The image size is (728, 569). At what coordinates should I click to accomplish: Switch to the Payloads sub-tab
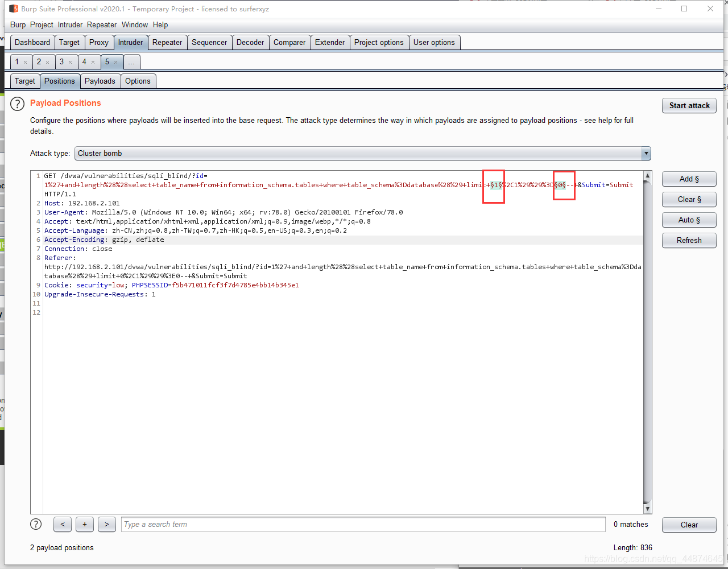click(x=100, y=81)
